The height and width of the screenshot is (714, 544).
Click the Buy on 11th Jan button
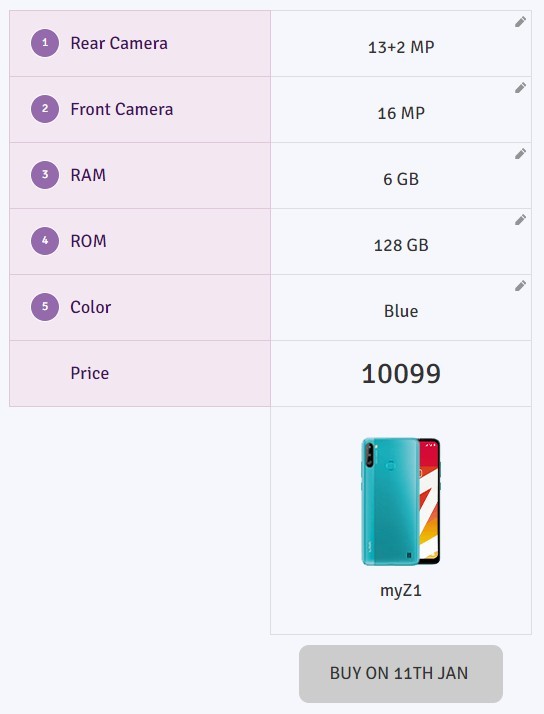(x=401, y=673)
